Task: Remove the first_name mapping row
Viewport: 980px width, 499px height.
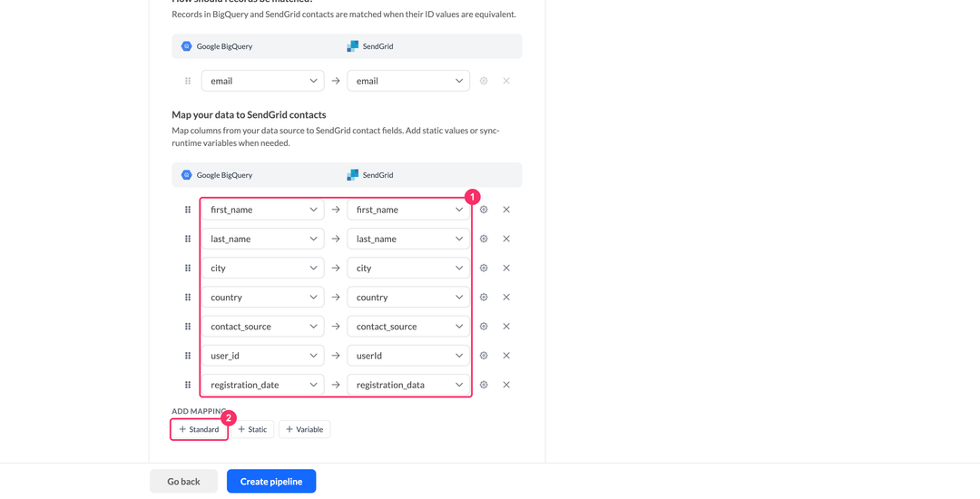Action: pyautogui.click(x=506, y=210)
